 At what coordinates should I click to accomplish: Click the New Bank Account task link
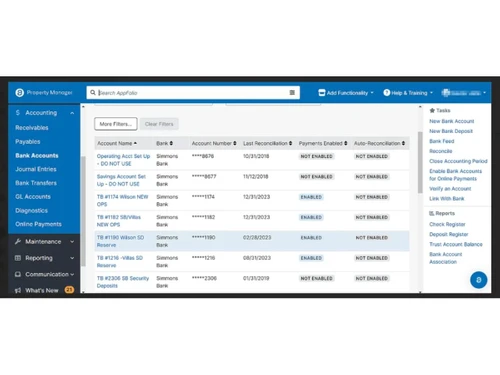click(452, 121)
